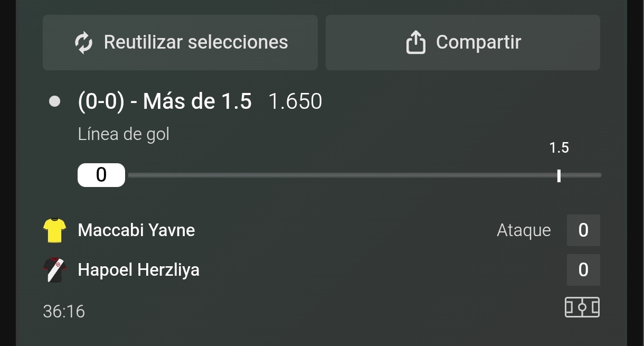This screenshot has width=644, height=346.
Task: Click the Línea de gol market label
Action: [124, 134]
